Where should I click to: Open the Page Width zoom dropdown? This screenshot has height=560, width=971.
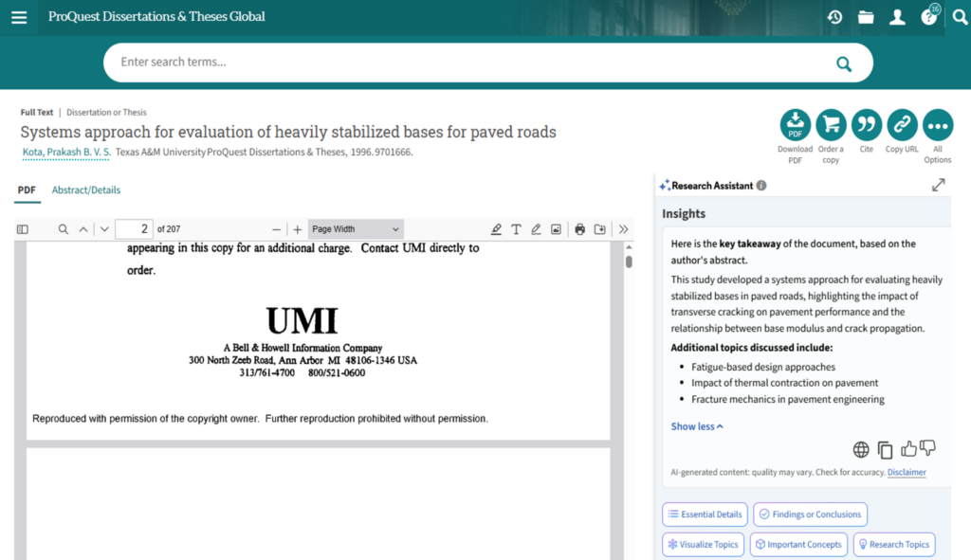[x=356, y=229]
